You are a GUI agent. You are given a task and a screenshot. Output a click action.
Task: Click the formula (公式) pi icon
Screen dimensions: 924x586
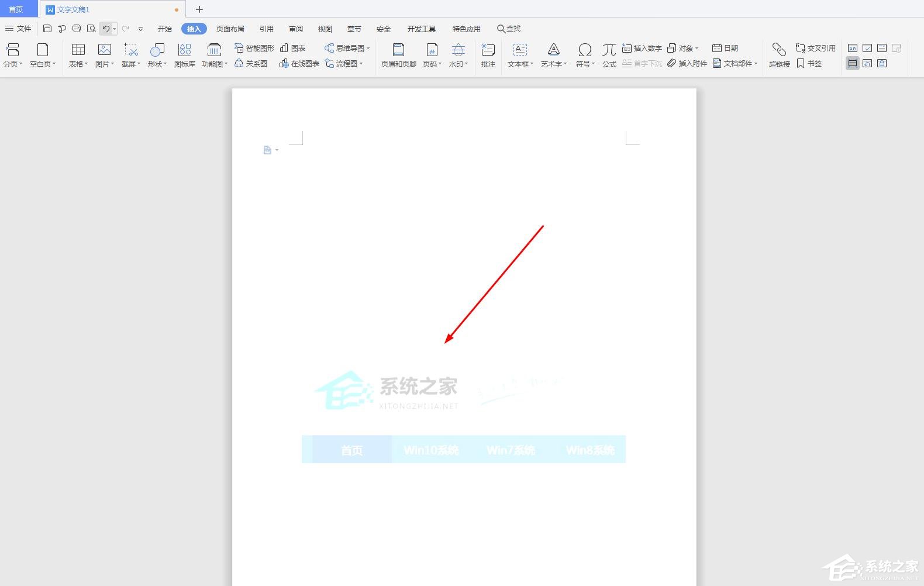point(609,56)
